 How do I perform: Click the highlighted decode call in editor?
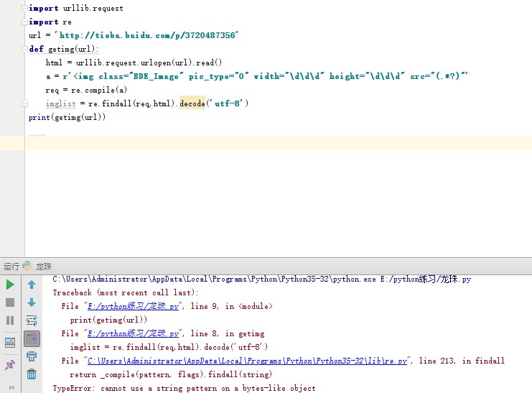(192, 103)
